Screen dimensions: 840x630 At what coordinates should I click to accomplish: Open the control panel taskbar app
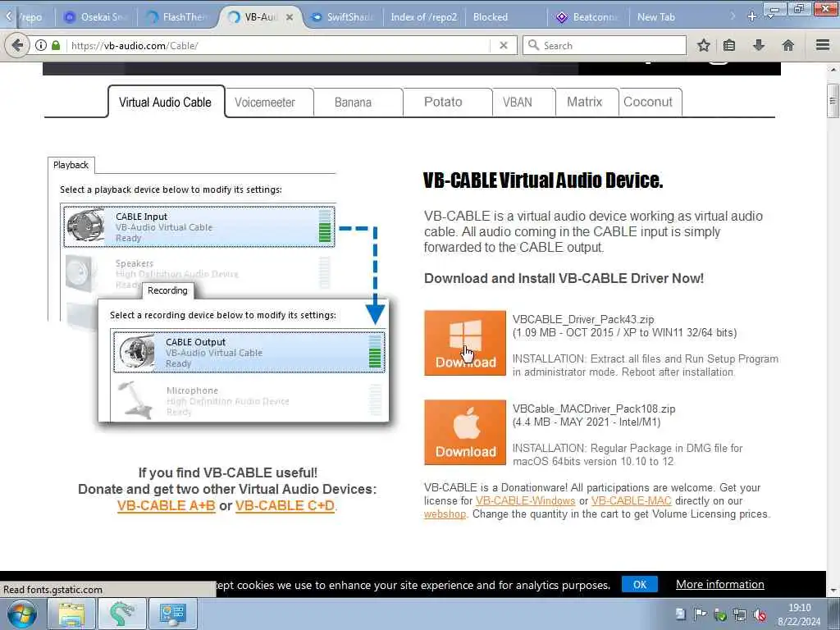coord(172,614)
